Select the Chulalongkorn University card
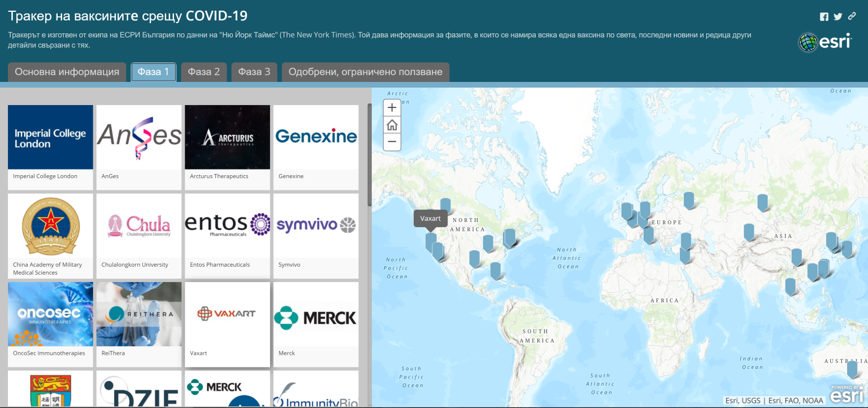 [138, 236]
